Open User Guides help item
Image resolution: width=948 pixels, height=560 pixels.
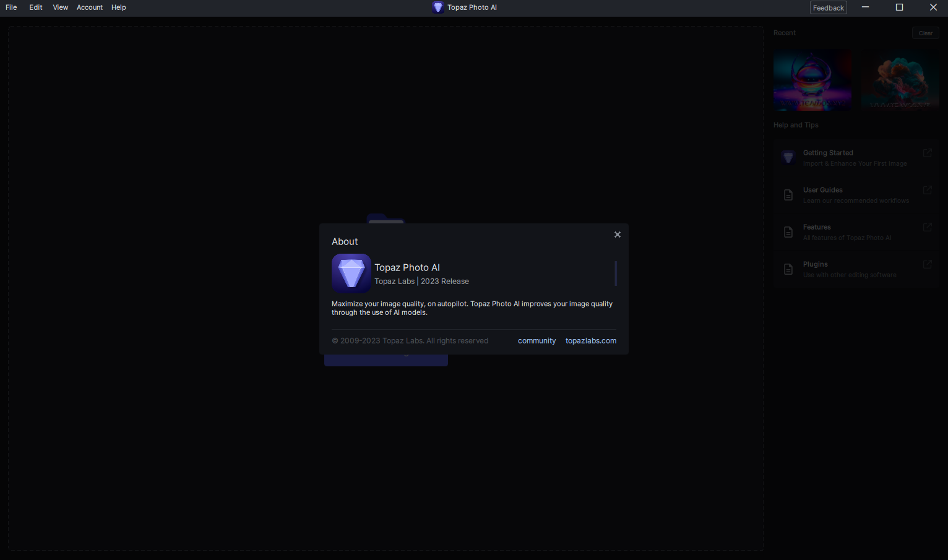pyautogui.click(x=856, y=195)
